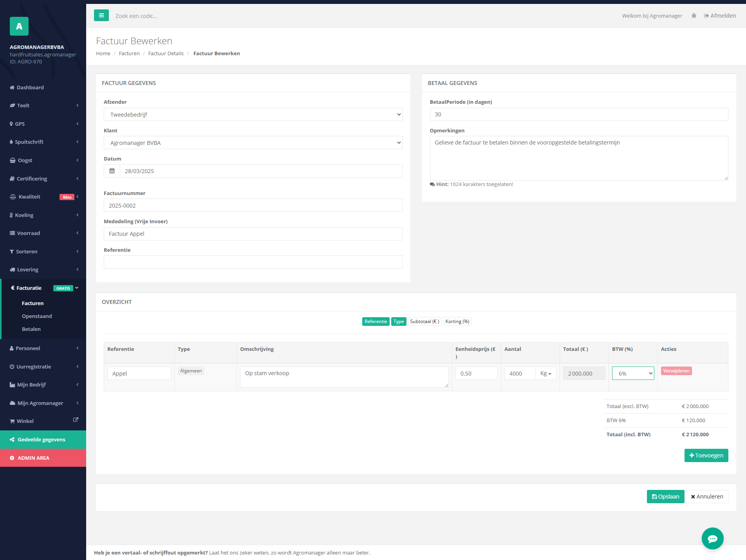Toggle the Type column tag

point(399,322)
